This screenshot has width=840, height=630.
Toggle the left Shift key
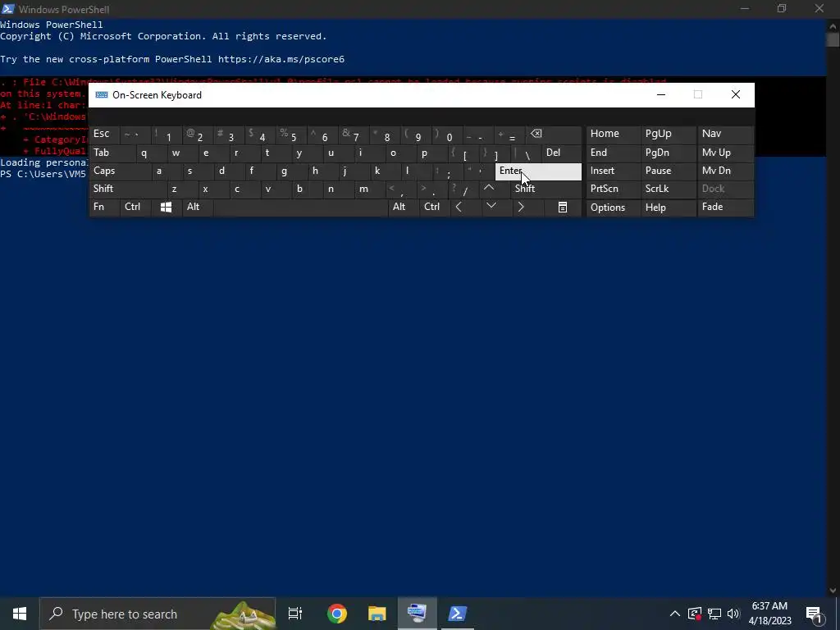(127, 189)
